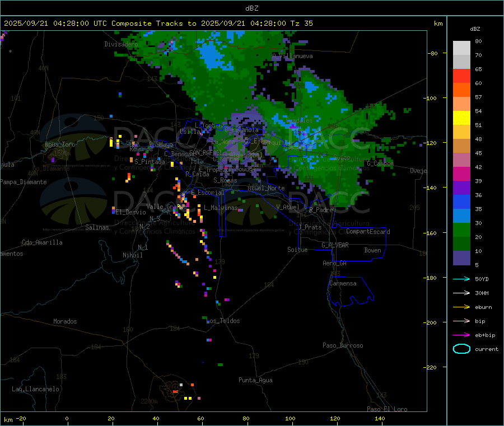Image resolution: width=504 pixels, height=426 pixels.
Task: Click the purple swatch between 39 and 36
Action: tap(461, 188)
